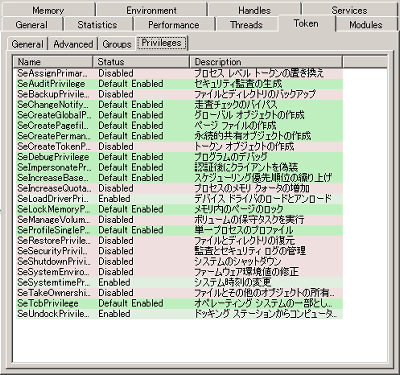Select the SeSecurityPrivil.. row
This screenshot has width=400, height=375.
pos(179,251)
